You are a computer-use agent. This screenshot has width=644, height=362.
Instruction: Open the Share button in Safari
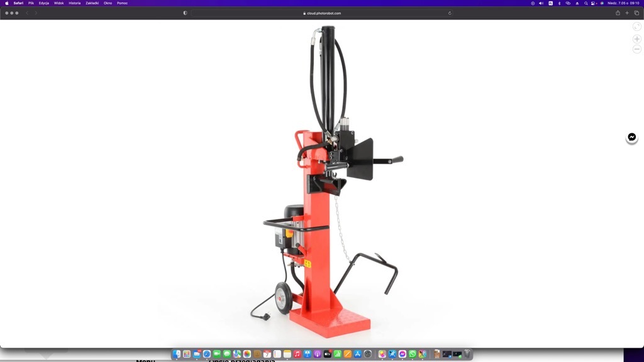click(x=618, y=13)
